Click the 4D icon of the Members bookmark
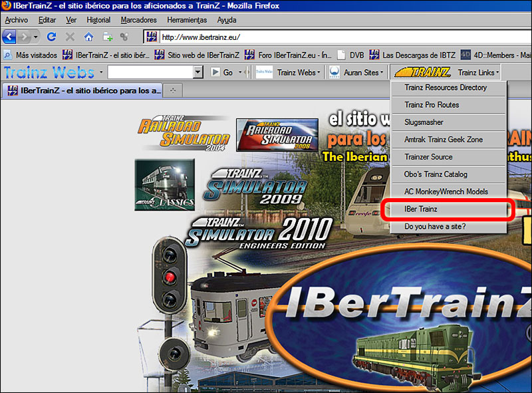The width and height of the screenshot is (532, 393). pyautogui.click(x=465, y=55)
